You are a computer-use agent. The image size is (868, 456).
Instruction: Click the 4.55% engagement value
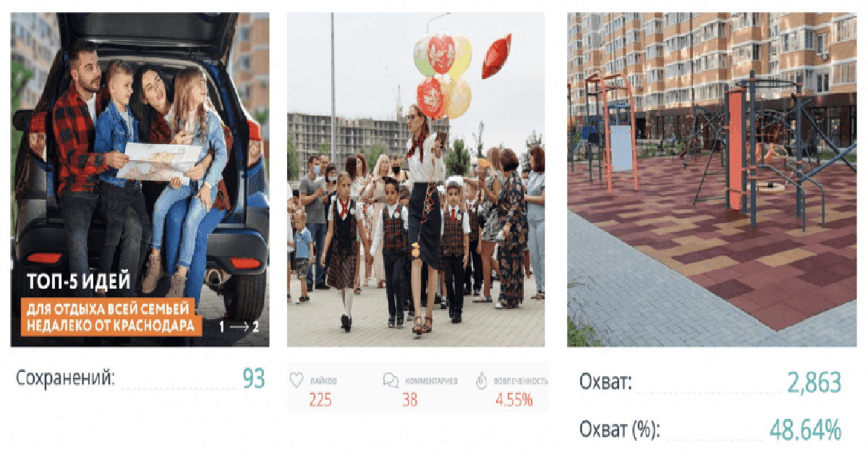pyautogui.click(x=514, y=400)
